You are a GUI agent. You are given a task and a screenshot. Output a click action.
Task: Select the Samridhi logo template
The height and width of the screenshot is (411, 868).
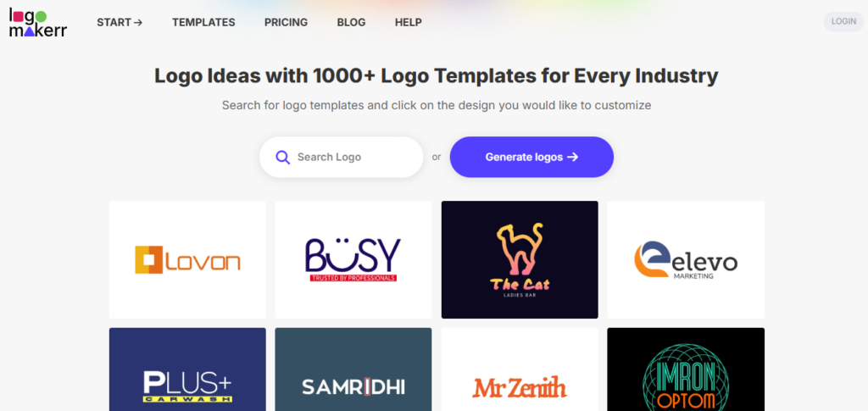353,369
